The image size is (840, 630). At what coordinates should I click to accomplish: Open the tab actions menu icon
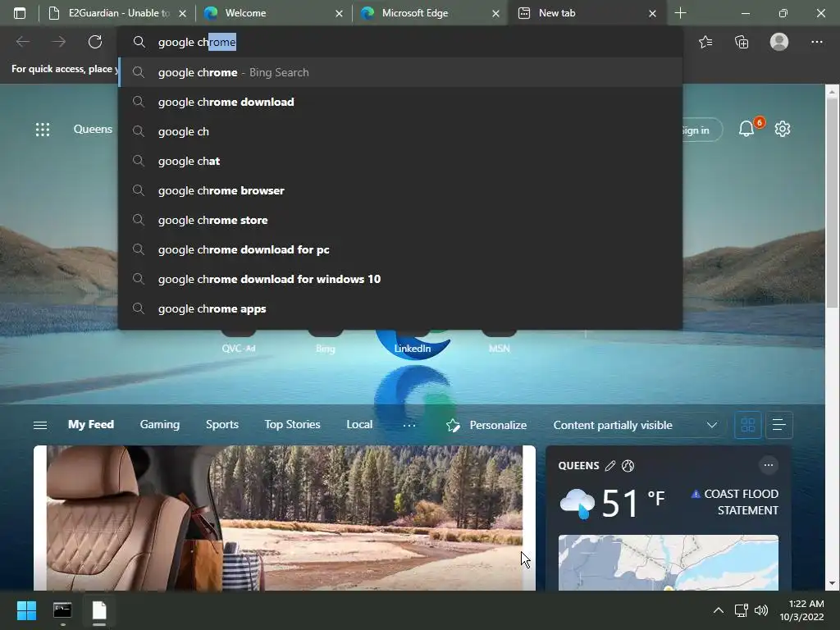coord(20,13)
